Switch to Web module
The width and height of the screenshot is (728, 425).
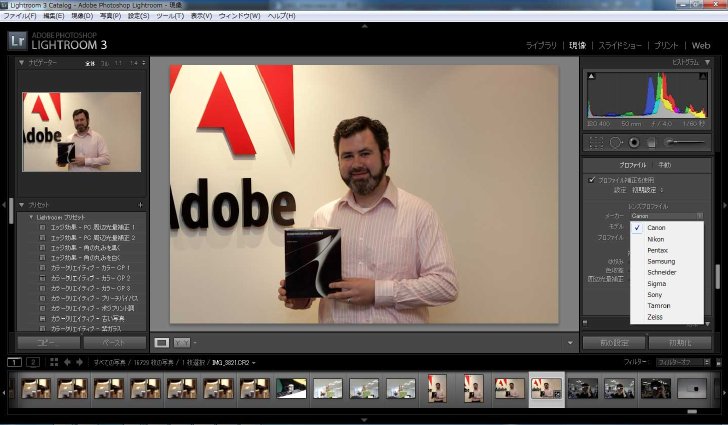tap(701, 46)
